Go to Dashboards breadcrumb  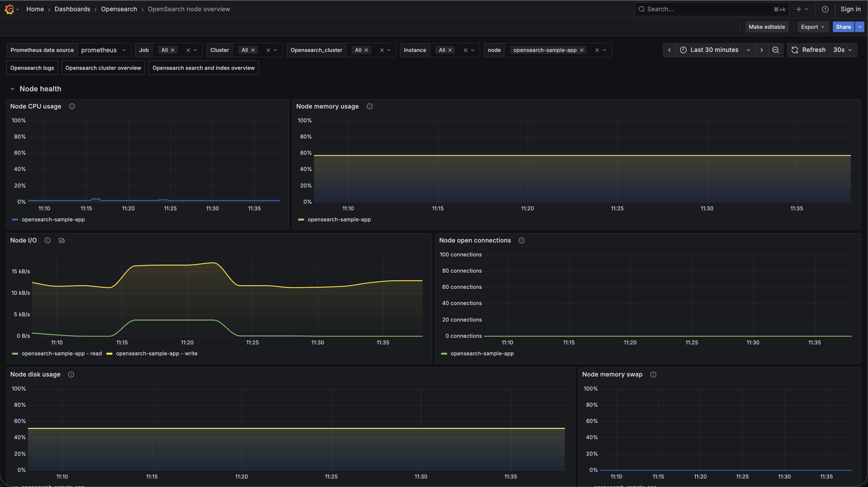point(72,9)
